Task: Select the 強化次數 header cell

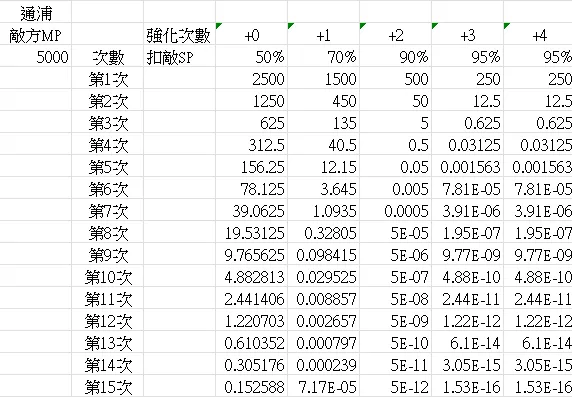Action: coord(179,34)
